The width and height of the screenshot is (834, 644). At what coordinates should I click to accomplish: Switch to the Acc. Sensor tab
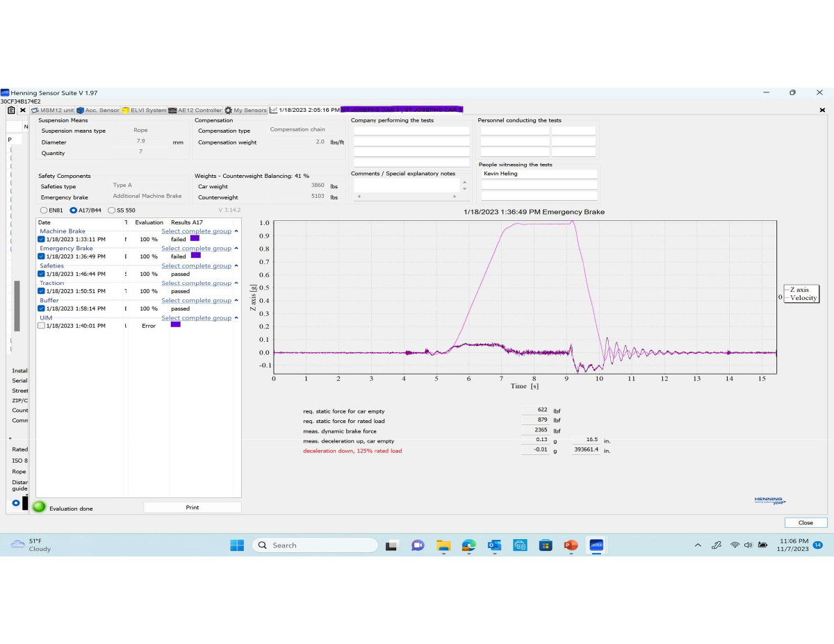click(98, 110)
